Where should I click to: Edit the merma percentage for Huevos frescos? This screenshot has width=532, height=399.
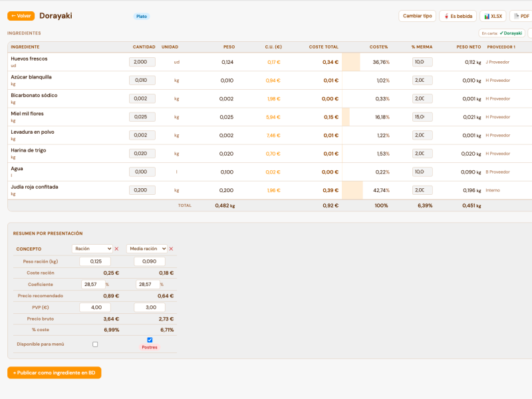(422, 62)
